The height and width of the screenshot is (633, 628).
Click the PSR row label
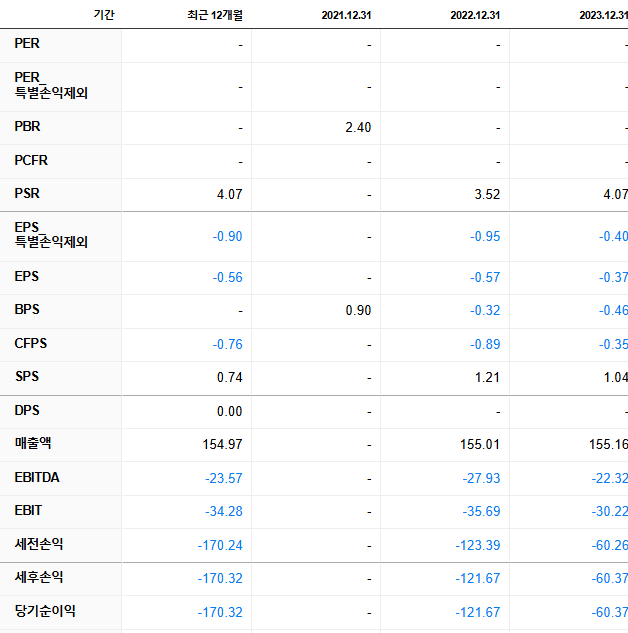27,194
